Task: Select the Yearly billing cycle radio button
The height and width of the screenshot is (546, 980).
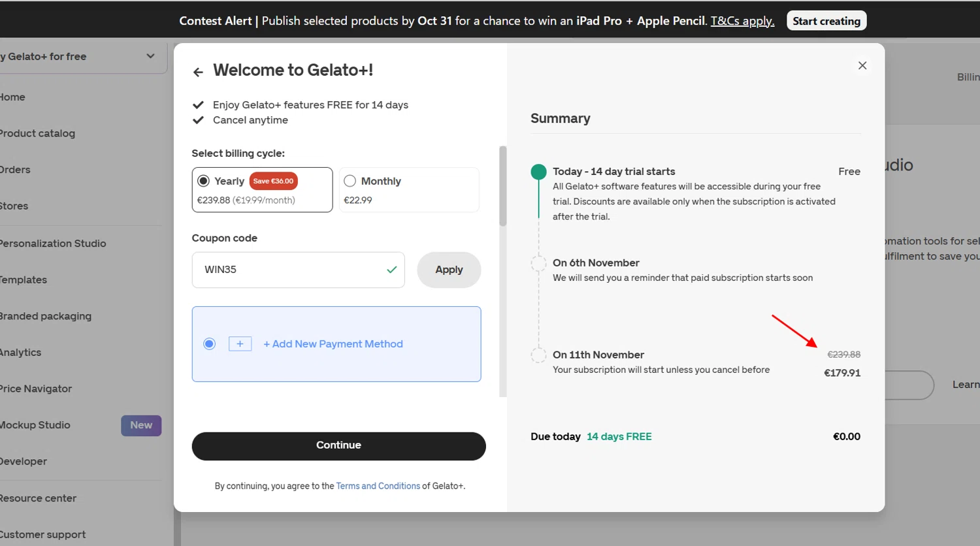Action: point(203,181)
